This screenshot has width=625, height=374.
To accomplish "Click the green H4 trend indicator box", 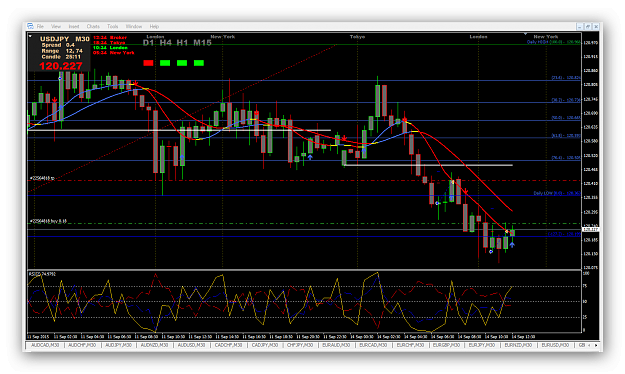I will coord(165,63).
